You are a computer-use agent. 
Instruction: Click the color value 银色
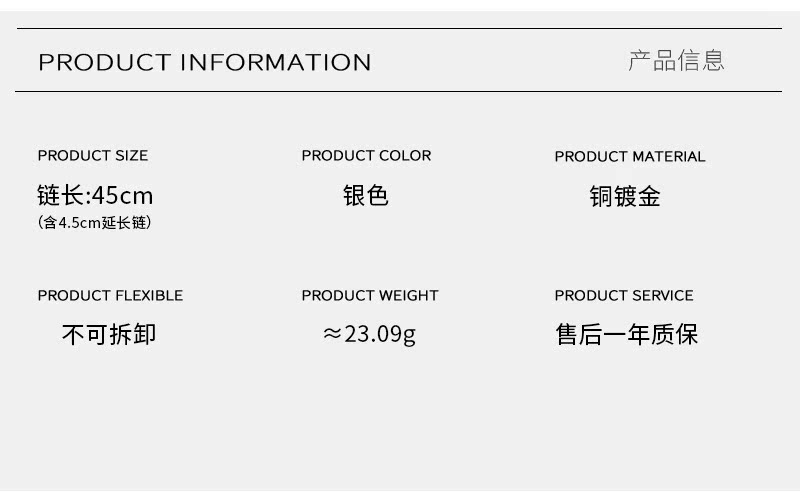pos(365,195)
